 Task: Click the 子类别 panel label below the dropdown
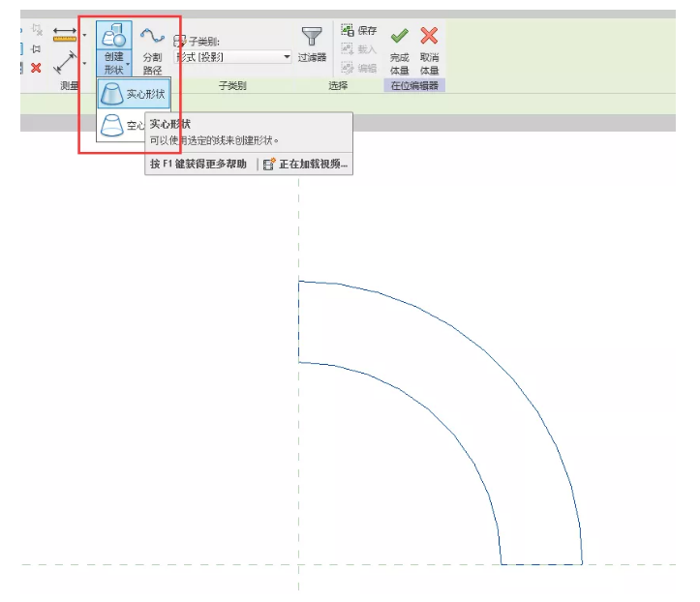[232, 85]
